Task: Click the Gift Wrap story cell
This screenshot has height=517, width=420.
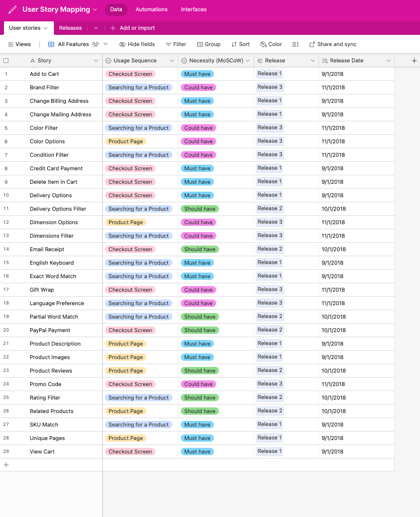Action: coord(65,290)
